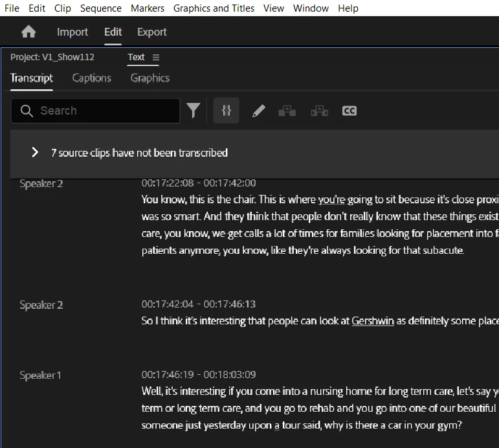Expand the untranscribed source clips notice

click(x=35, y=153)
